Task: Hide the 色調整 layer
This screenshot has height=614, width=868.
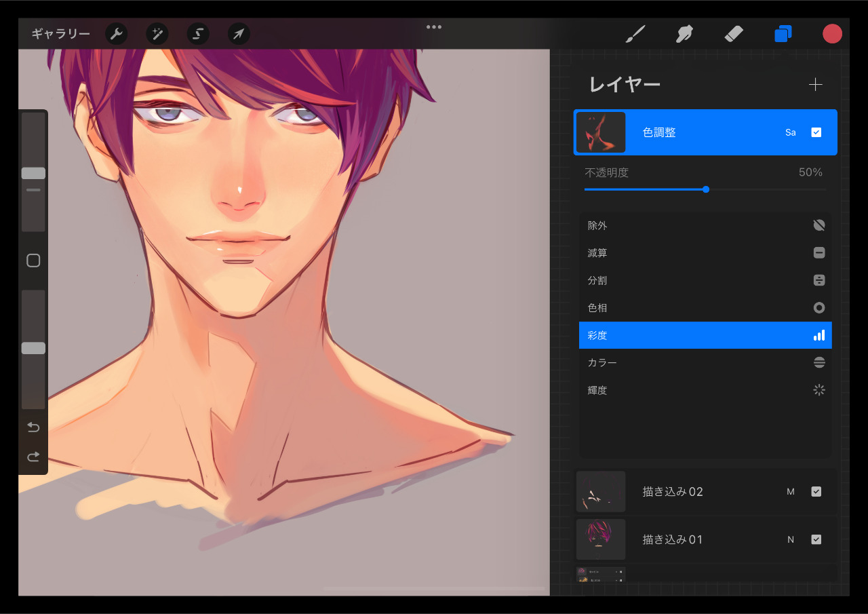Action: coord(816,132)
